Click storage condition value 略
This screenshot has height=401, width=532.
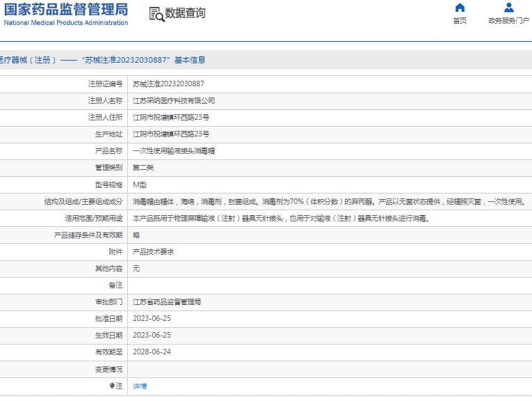point(136,235)
